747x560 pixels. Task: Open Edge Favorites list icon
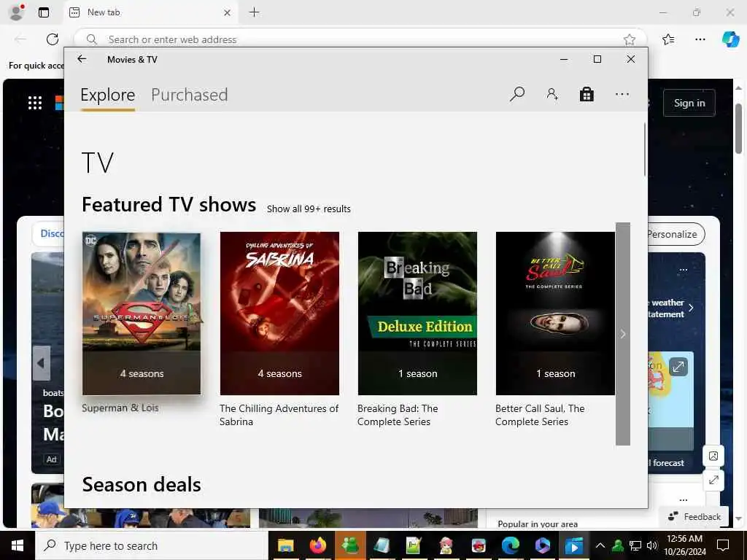668,39
